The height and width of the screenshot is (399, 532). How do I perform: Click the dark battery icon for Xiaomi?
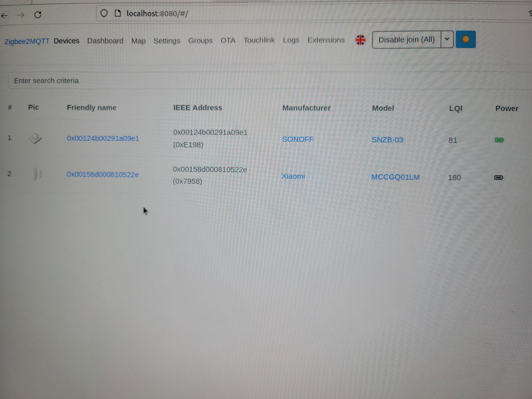tap(499, 178)
